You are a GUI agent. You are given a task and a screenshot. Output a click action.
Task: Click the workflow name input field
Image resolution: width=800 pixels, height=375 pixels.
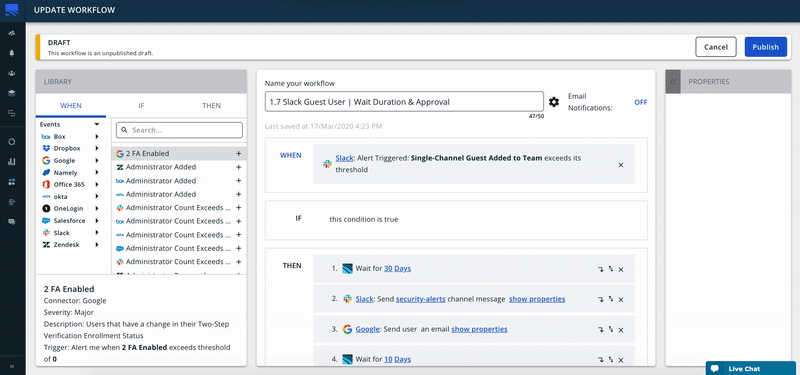[404, 102]
